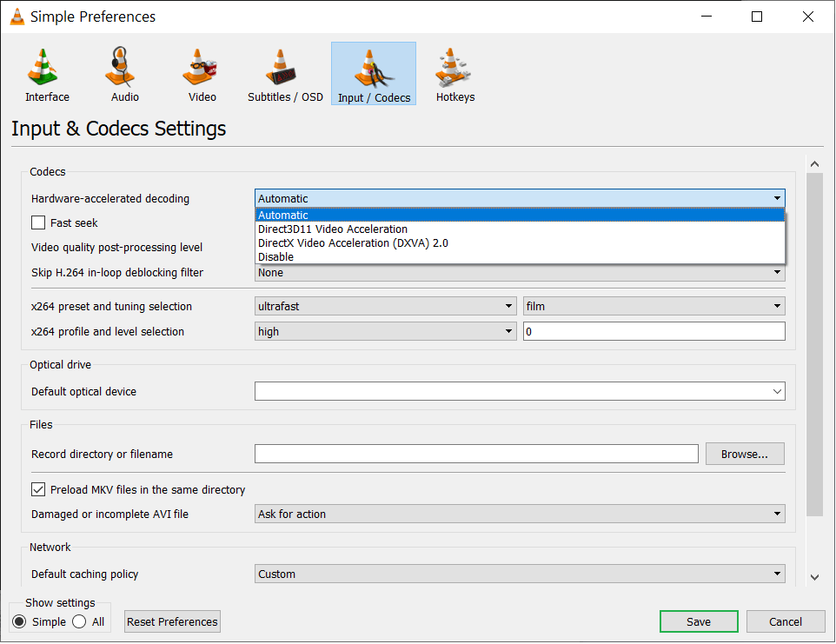
Task: Open the x264 preset ultrafast dropdown
Action: coord(386,307)
